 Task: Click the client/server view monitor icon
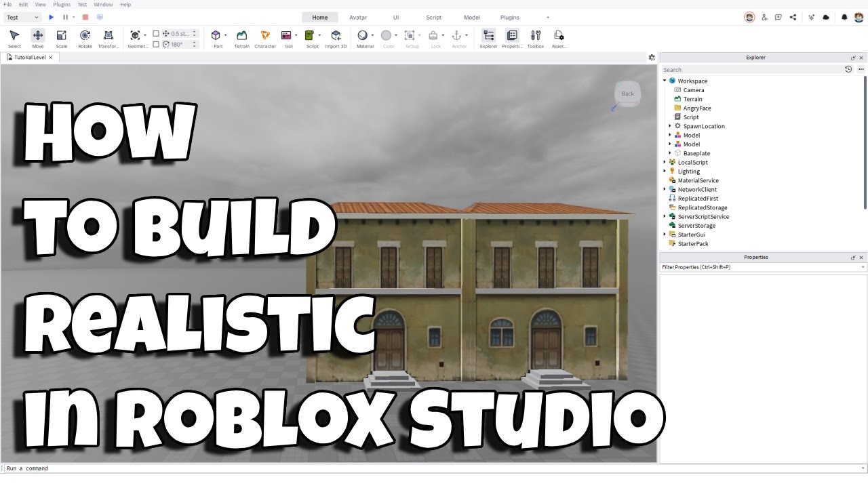coord(100,17)
